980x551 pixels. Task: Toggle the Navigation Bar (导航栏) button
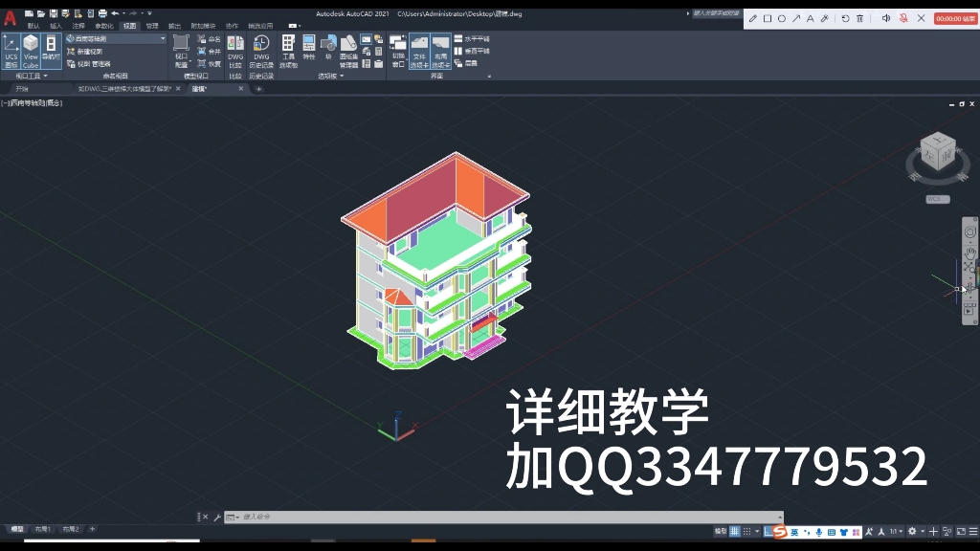(x=51, y=46)
